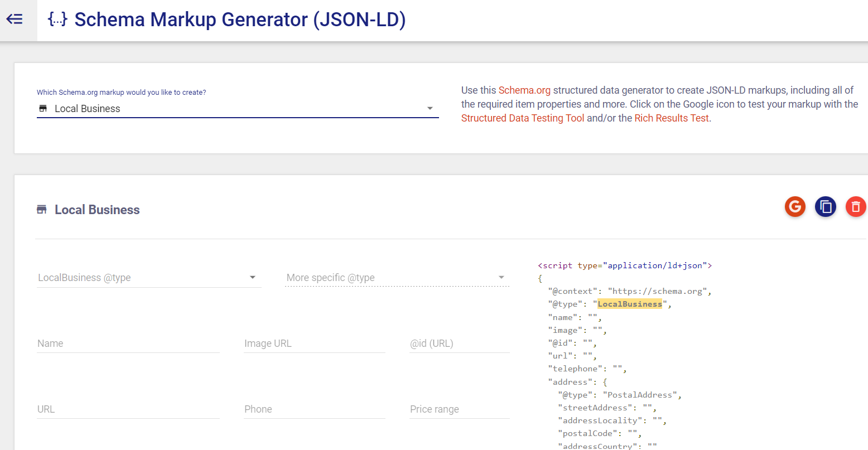868x450 pixels.
Task: Click the curly braces logo icon
Action: [57, 20]
